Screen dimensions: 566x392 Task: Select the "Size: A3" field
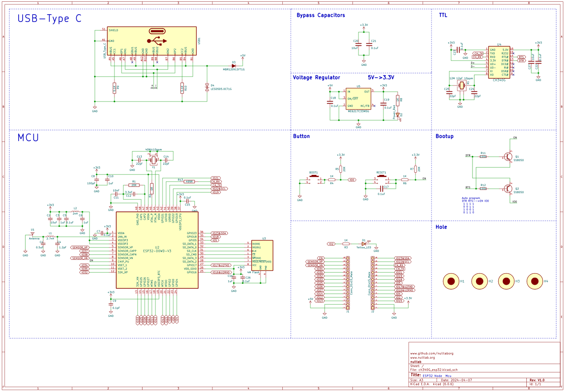pyautogui.click(x=417, y=380)
